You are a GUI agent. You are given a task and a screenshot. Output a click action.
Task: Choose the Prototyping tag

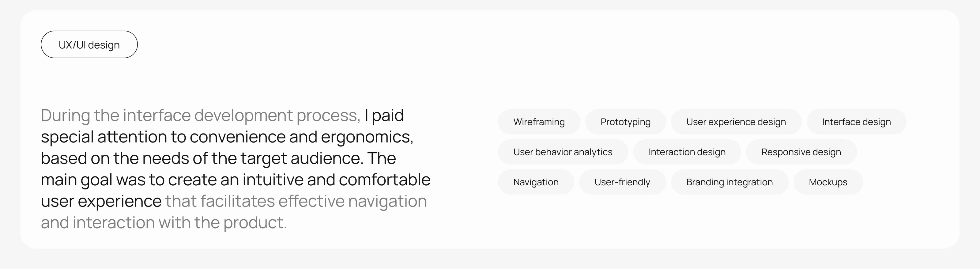[625, 122]
